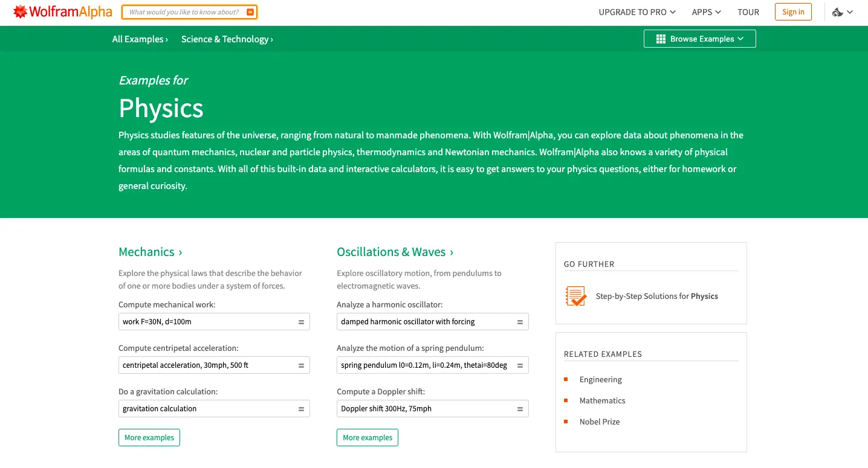Screen dimensions: 868x468
Task: Click equals icon for damped harmonic oscillator
Action: point(520,322)
